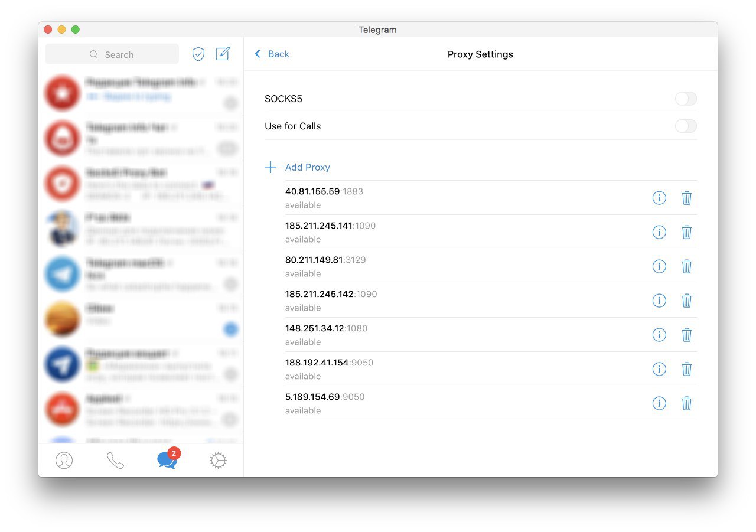This screenshot has height=532, width=756.
Task: Click Add Proxy
Action: (x=297, y=167)
